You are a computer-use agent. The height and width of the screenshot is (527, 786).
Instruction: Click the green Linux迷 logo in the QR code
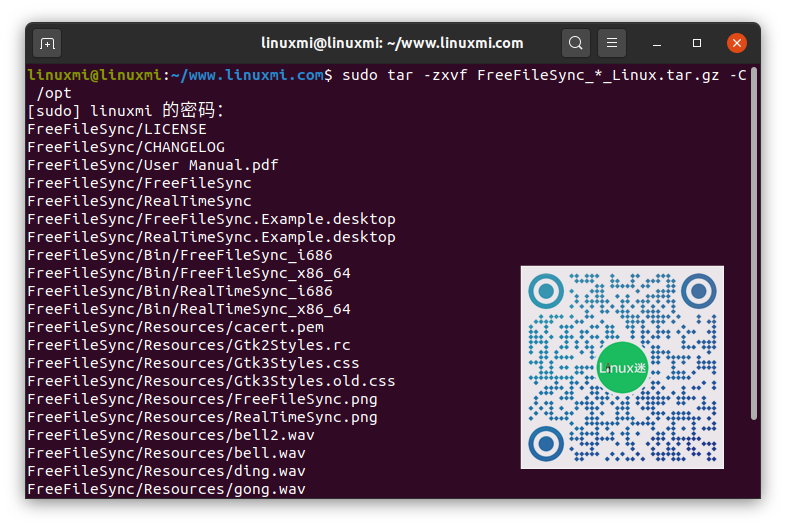click(622, 367)
